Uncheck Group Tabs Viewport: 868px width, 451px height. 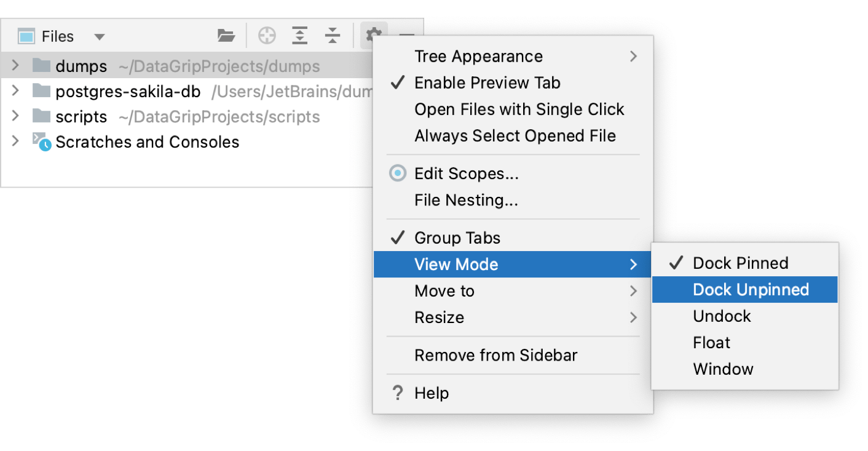click(x=457, y=237)
